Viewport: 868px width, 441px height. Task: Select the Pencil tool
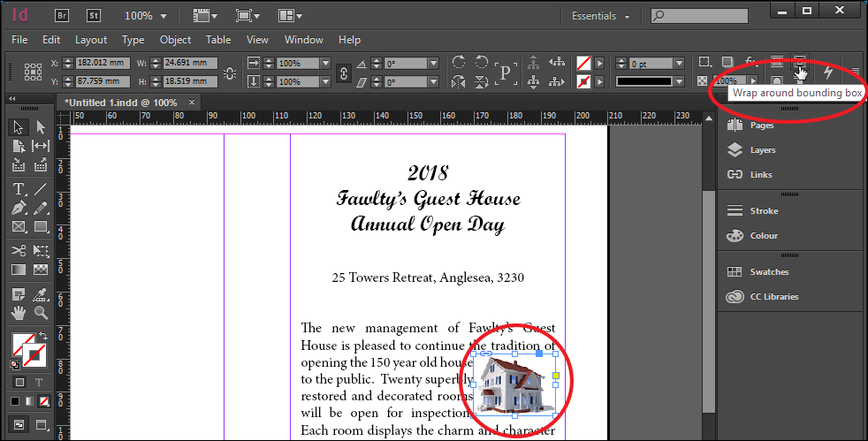pyautogui.click(x=41, y=208)
